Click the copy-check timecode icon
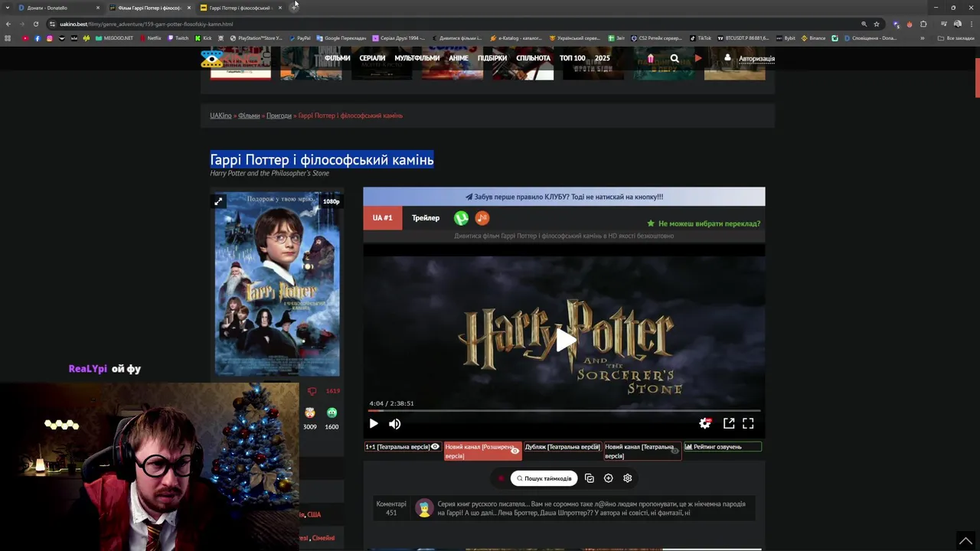 (590, 478)
